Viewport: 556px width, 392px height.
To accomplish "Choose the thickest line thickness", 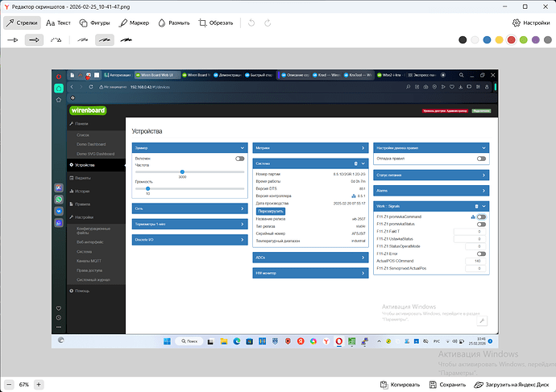I will pyautogui.click(x=127, y=40).
